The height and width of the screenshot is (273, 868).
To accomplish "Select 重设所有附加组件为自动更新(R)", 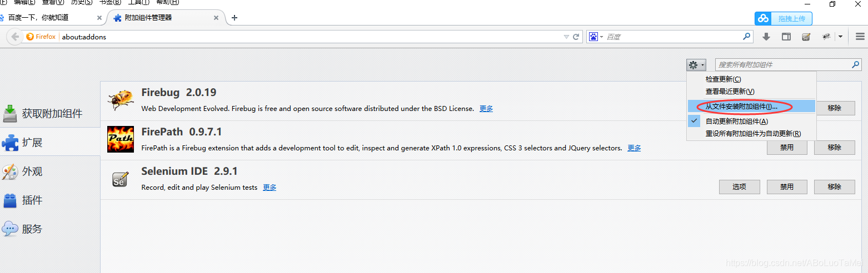I will click(751, 133).
